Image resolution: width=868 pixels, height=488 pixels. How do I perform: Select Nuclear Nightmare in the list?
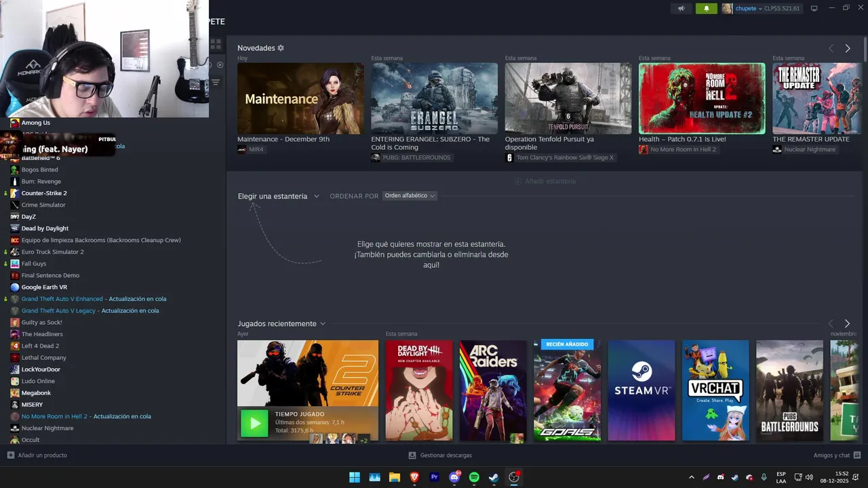(47, 428)
